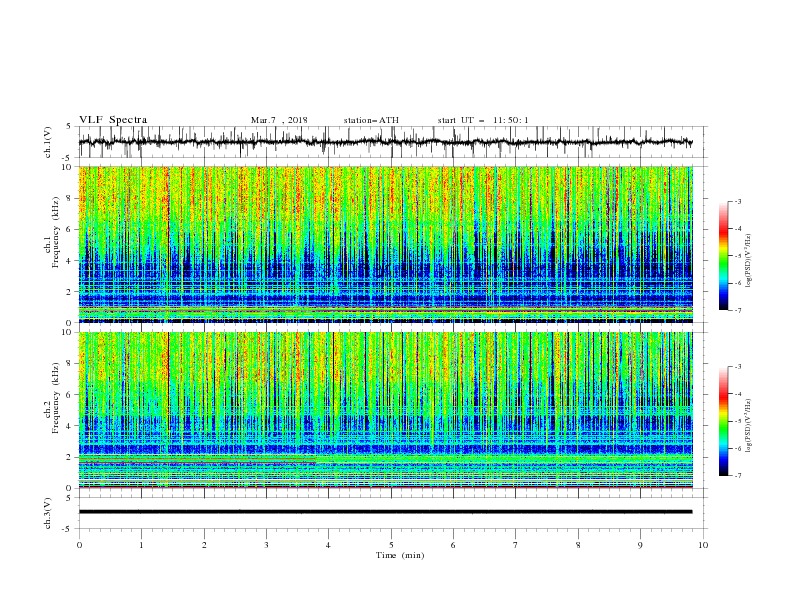Click the ch.1 spectrogram color scale bar
This screenshot has width=792, height=612.
click(x=723, y=255)
